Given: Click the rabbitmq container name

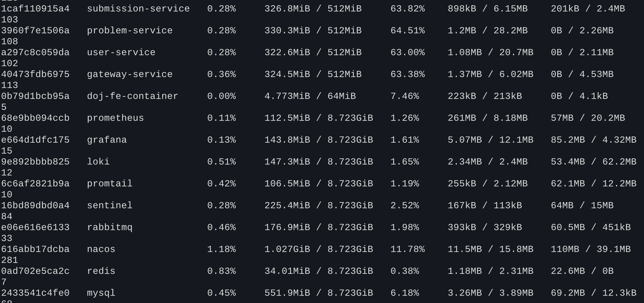Looking at the screenshot, I should [x=110, y=228].
